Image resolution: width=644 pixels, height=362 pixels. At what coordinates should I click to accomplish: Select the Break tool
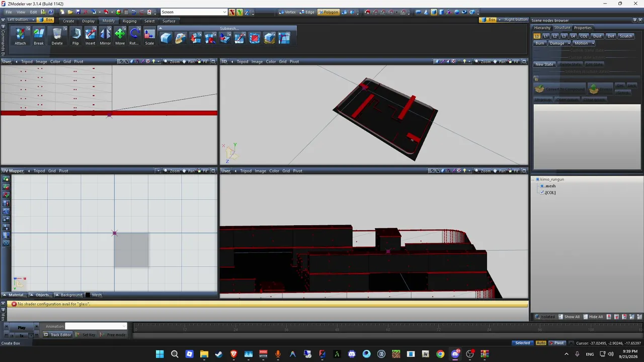tap(39, 36)
